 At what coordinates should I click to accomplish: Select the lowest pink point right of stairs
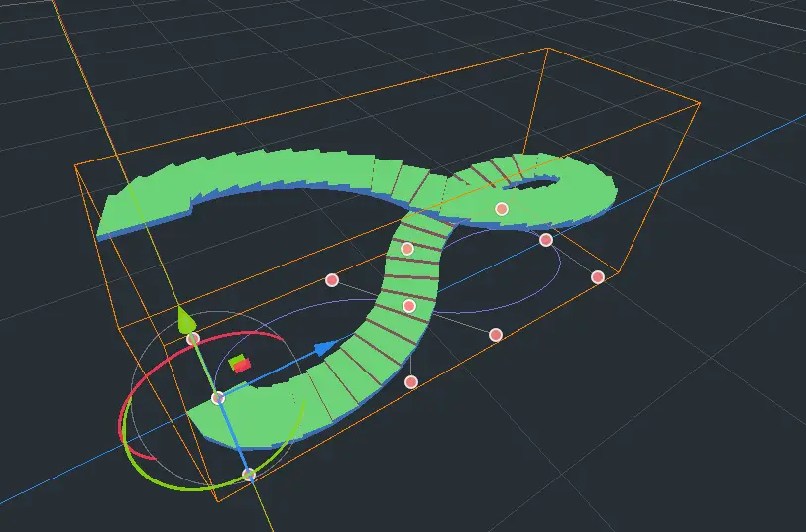[411, 382]
